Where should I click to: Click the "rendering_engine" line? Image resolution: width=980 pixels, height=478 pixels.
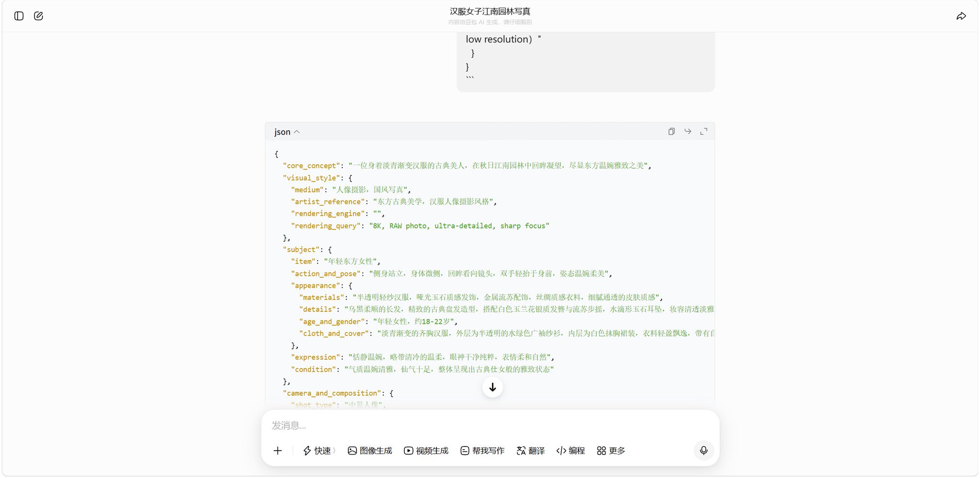tap(338, 214)
